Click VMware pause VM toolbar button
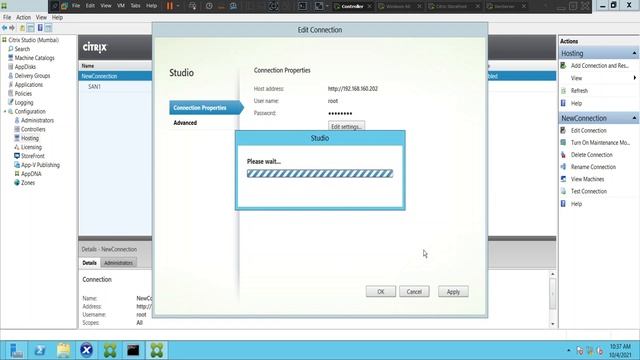 170,6
